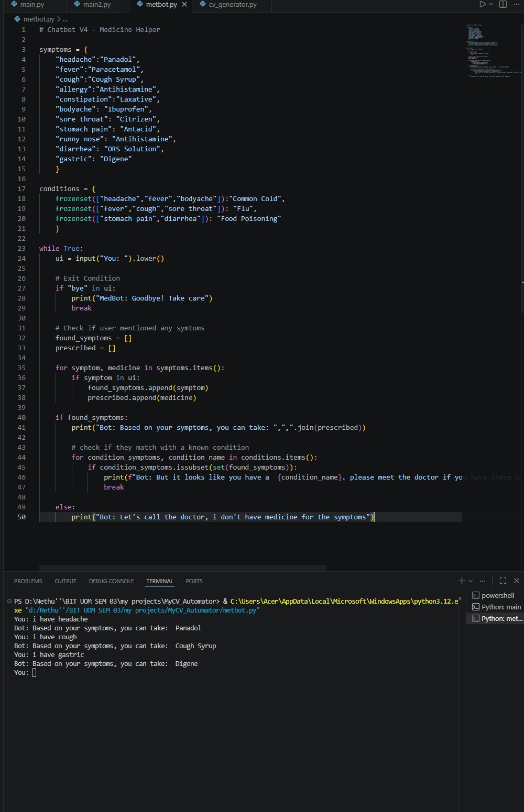Image resolution: width=524 pixels, height=812 pixels.
Task: Click line number 50 in gutter
Action: (x=21, y=517)
